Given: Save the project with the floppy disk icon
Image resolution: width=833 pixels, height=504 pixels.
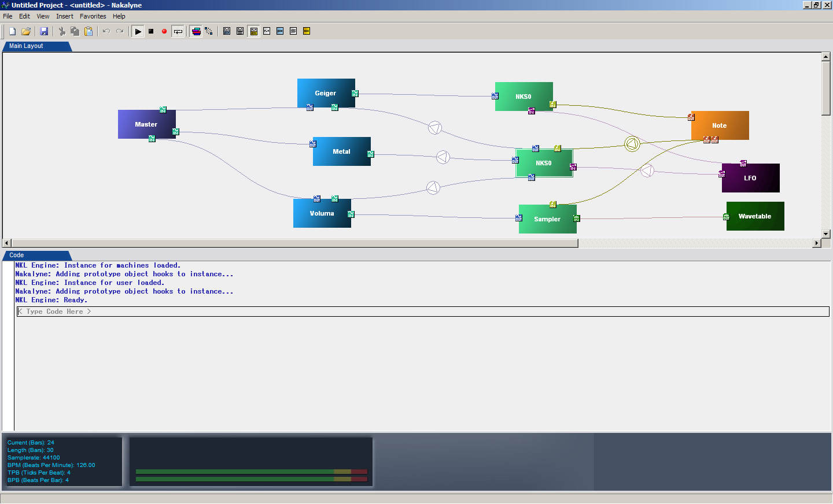Looking at the screenshot, I should tap(44, 31).
